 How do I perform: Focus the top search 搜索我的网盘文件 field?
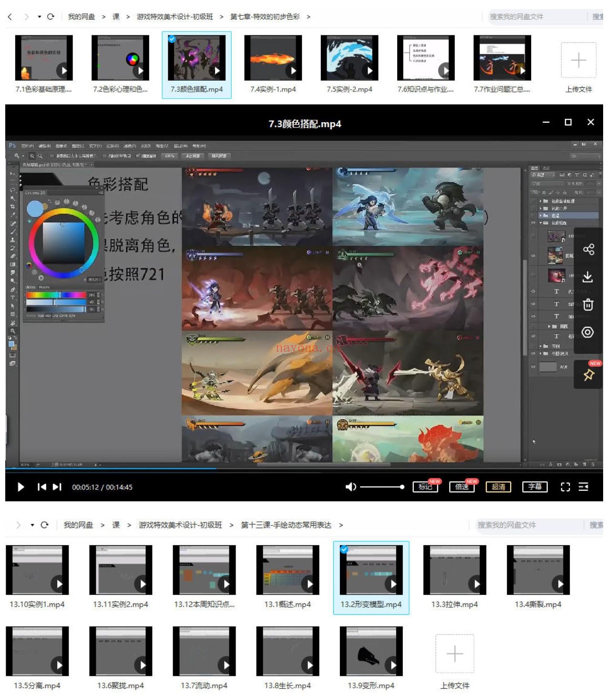click(x=537, y=17)
